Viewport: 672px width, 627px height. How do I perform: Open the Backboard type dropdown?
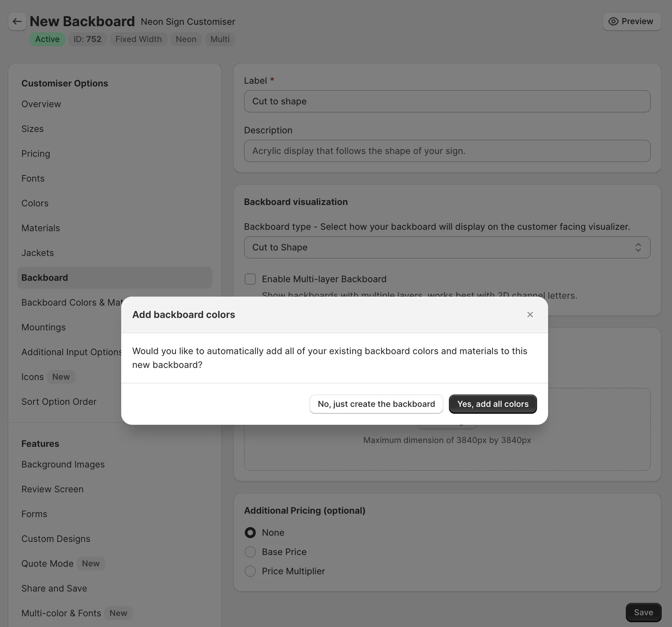447,247
